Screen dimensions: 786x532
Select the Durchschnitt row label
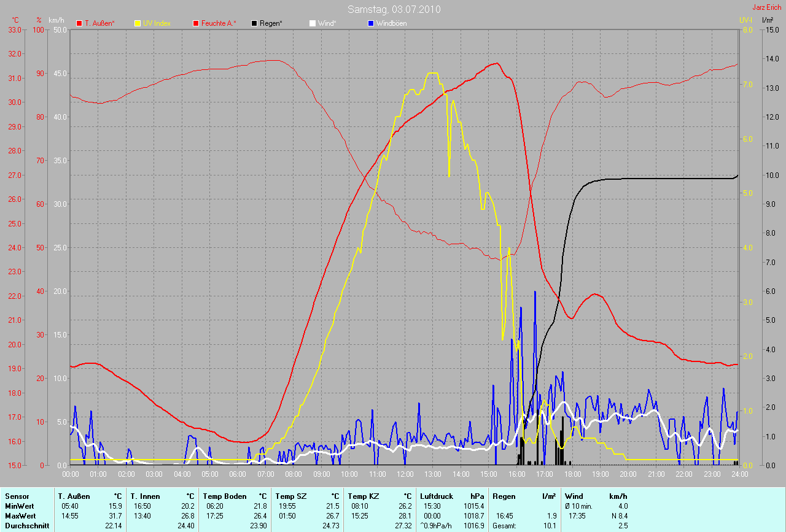coord(24,526)
